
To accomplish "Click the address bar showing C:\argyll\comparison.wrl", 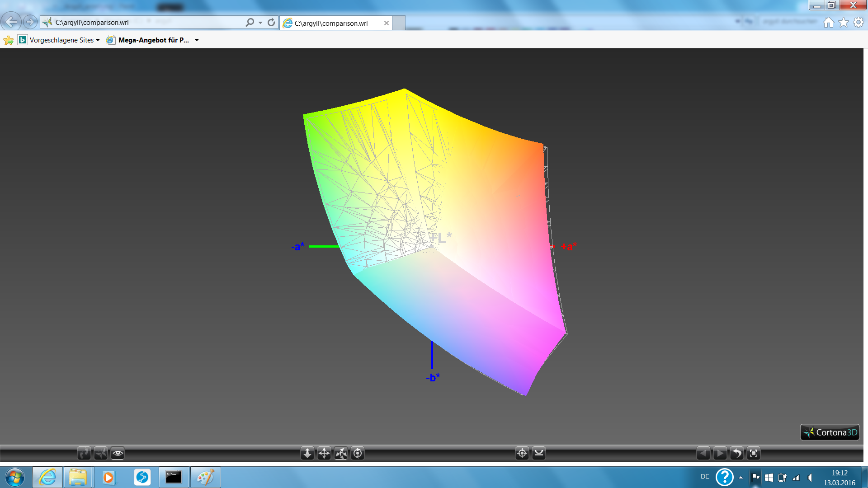I will coord(145,22).
